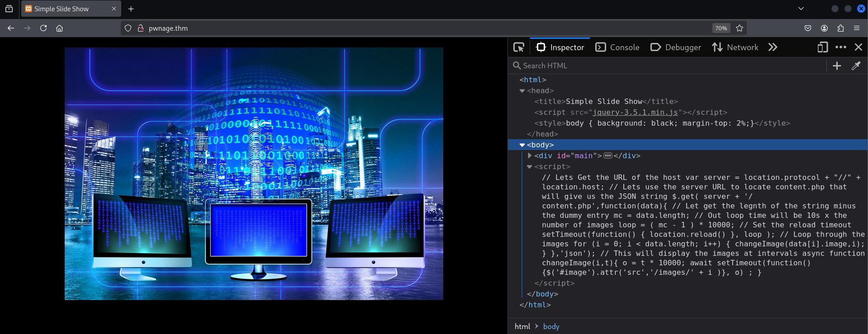Open DevTools customize three-dot menu

click(841, 47)
